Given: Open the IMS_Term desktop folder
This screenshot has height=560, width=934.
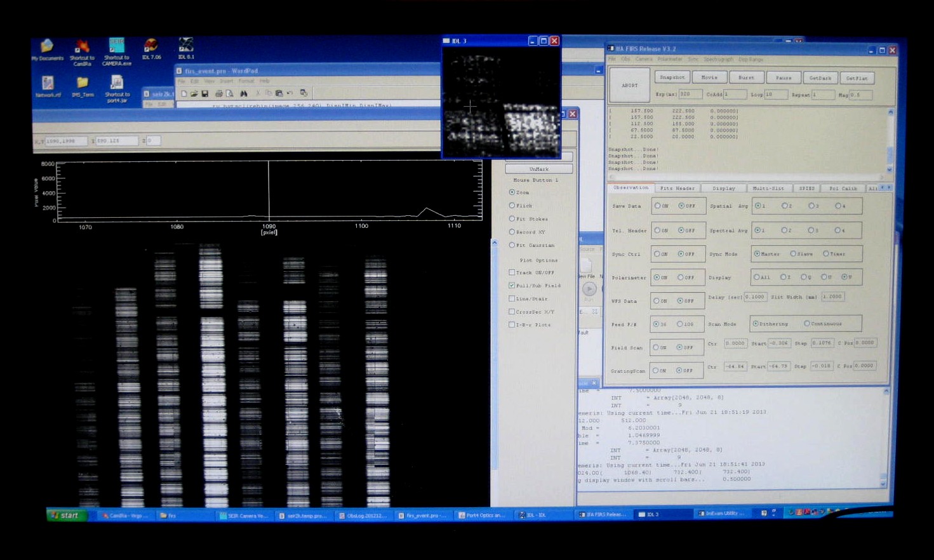Looking at the screenshot, I should click(x=83, y=87).
